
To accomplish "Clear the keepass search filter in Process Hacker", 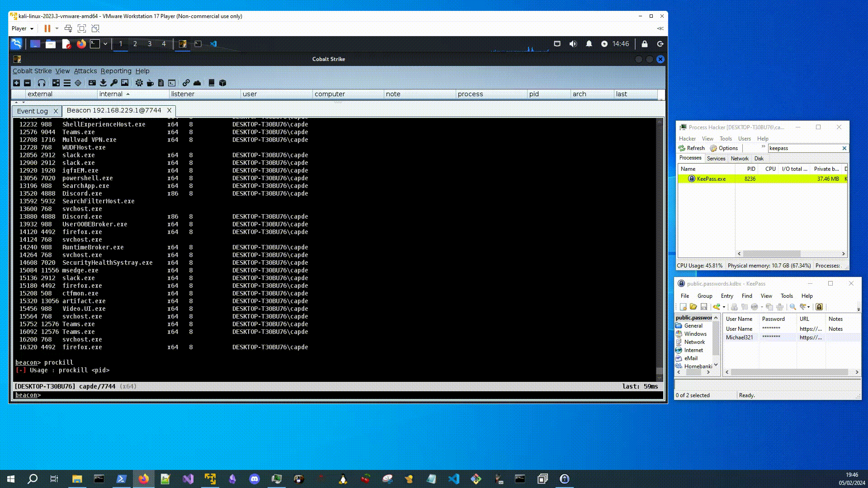I will [x=844, y=148].
